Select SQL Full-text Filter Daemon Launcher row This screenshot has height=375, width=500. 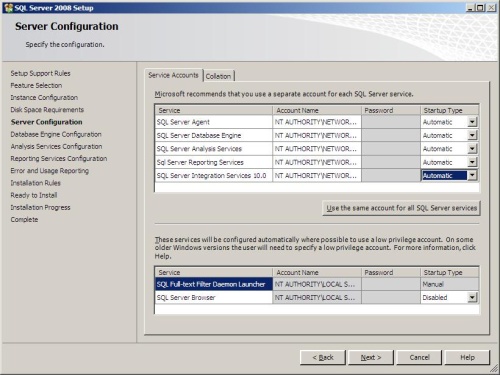coord(214,284)
